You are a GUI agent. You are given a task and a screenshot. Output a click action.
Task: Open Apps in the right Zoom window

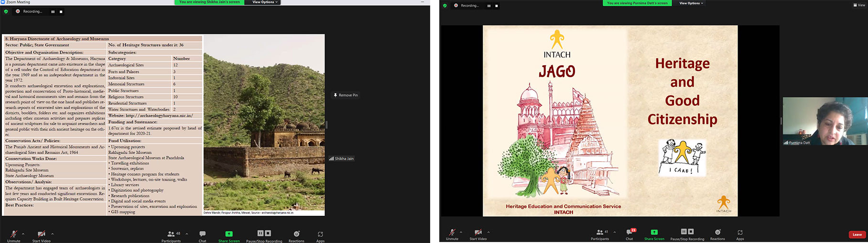click(x=740, y=234)
